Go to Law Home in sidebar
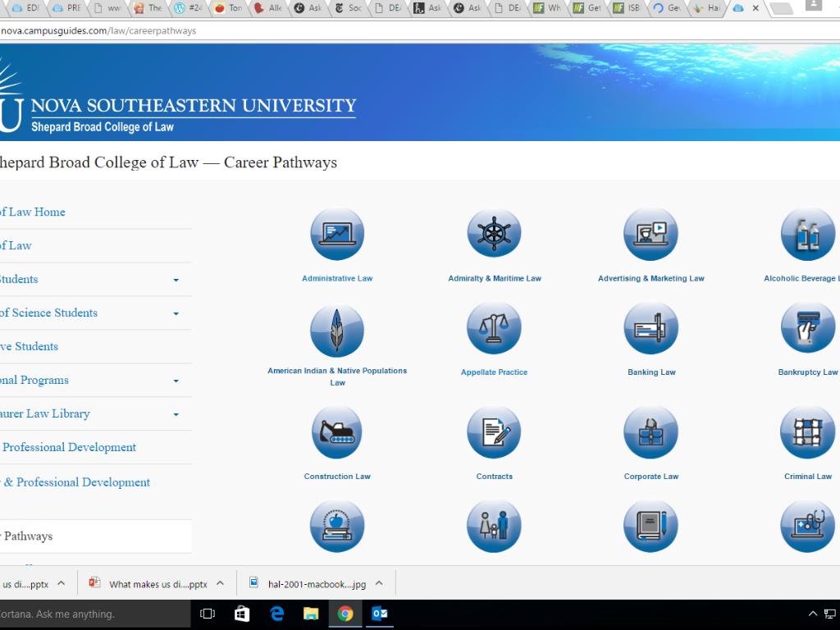 click(33, 212)
